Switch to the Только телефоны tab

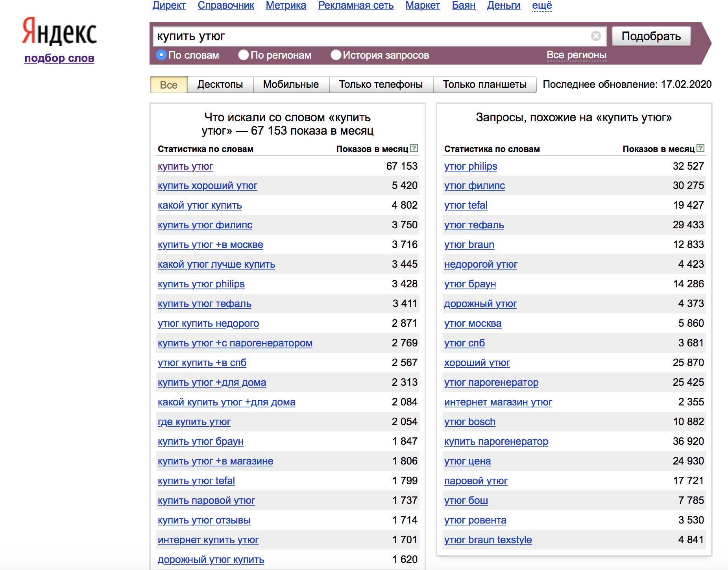click(x=381, y=85)
